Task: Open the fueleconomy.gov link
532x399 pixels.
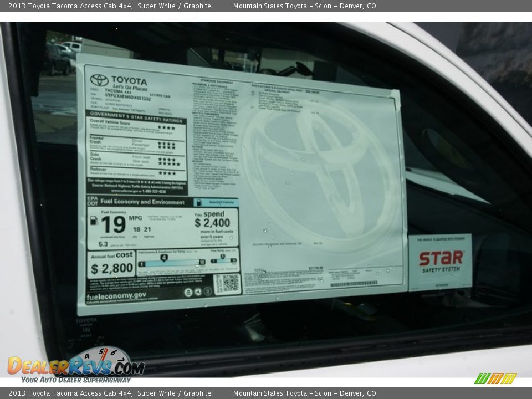Action: [116, 295]
